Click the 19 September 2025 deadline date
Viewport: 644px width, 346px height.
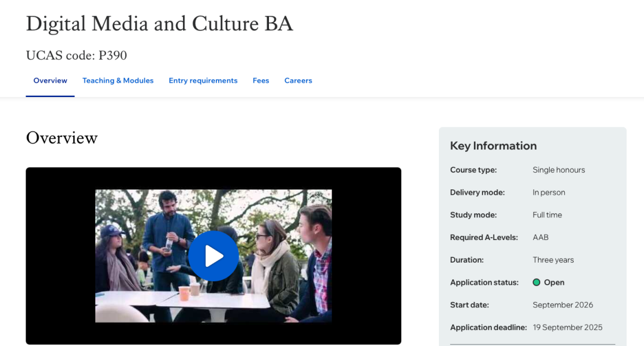(567, 327)
